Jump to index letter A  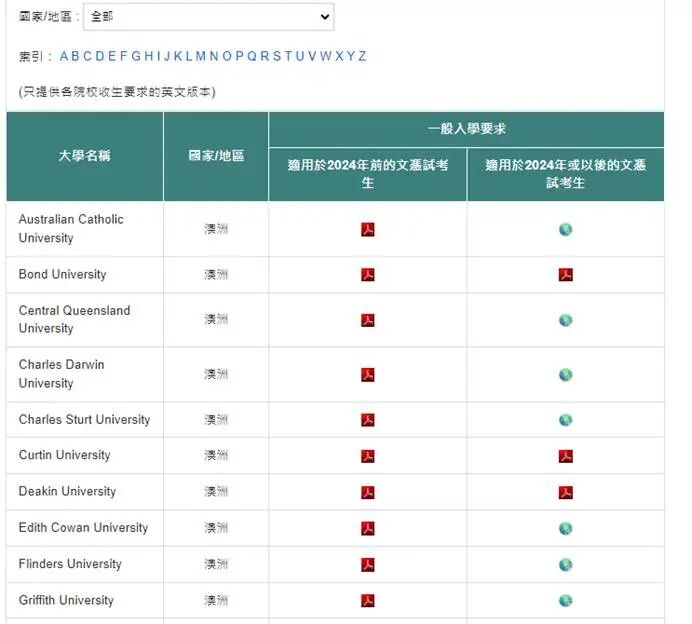click(64, 56)
